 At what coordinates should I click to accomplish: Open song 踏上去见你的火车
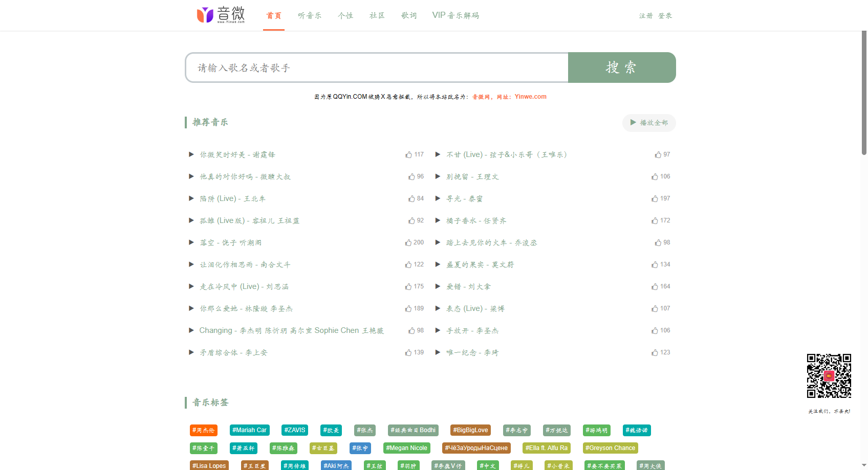click(x=492, y=242)
